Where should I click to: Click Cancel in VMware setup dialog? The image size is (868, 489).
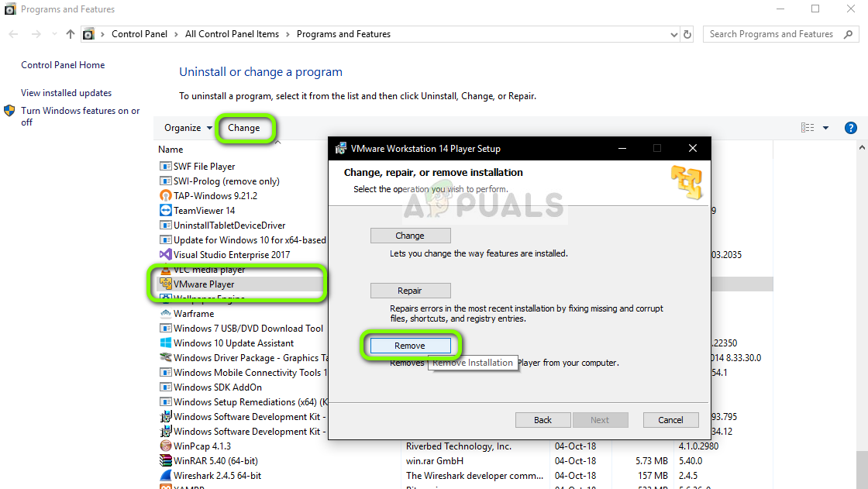pos(670,420)
